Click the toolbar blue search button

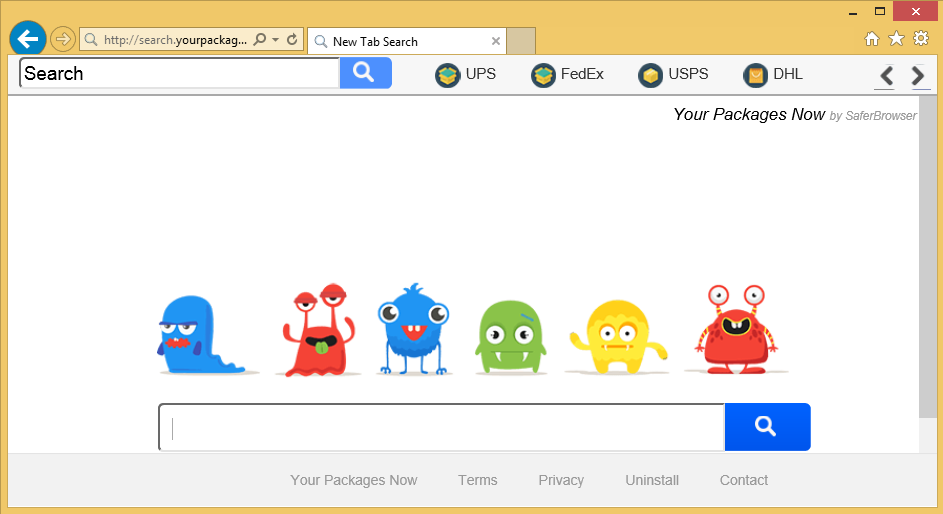366,73
